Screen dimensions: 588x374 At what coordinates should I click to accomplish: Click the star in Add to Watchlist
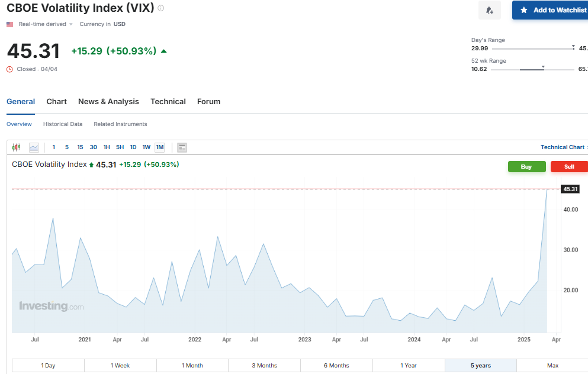tap(524, 10)
